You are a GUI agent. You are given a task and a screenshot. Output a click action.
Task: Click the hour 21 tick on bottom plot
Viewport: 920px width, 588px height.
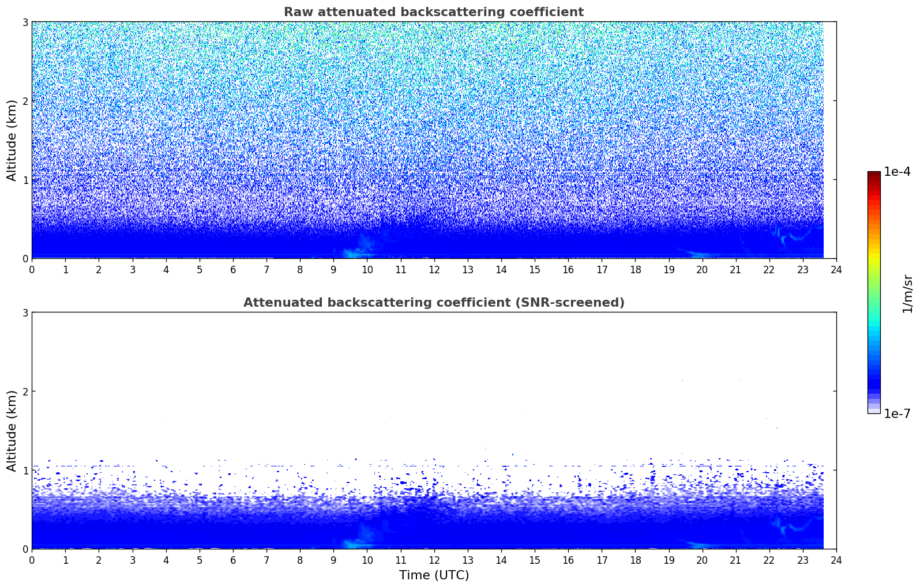[735, 560]
